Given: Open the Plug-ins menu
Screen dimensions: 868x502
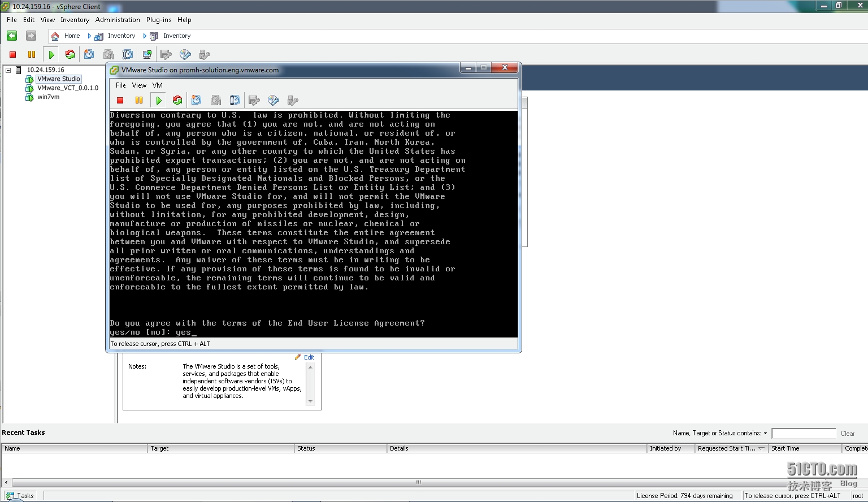Looking at the screenshot, I should click(159, 20).
